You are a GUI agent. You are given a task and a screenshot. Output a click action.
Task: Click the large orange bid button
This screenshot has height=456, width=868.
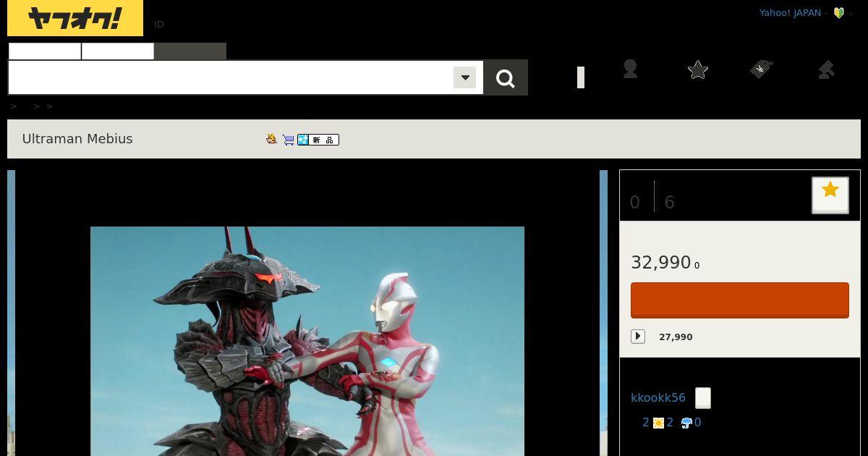740,300
